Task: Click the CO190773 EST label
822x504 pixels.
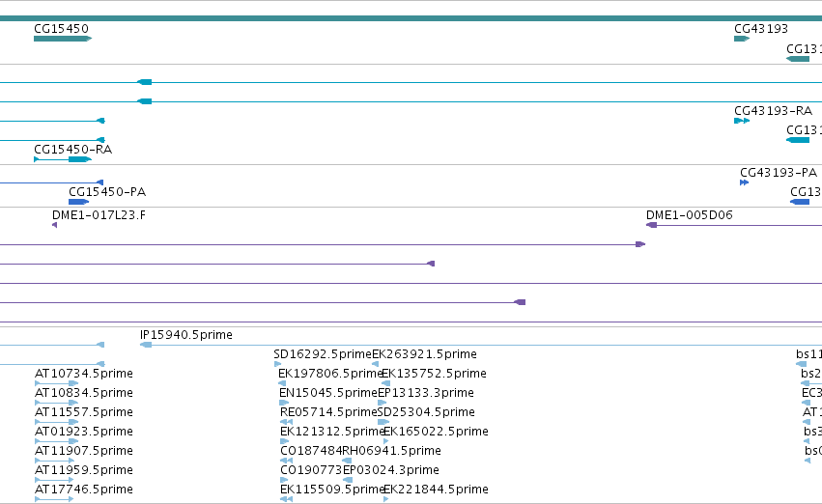Action: [x=311, y=470]
